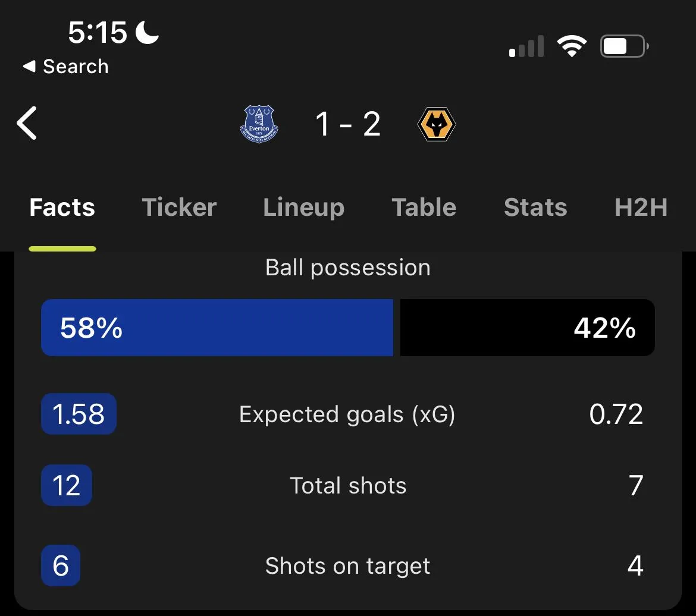
Task: Tap the Wolves club crest
Action: [x=437, y=124]
